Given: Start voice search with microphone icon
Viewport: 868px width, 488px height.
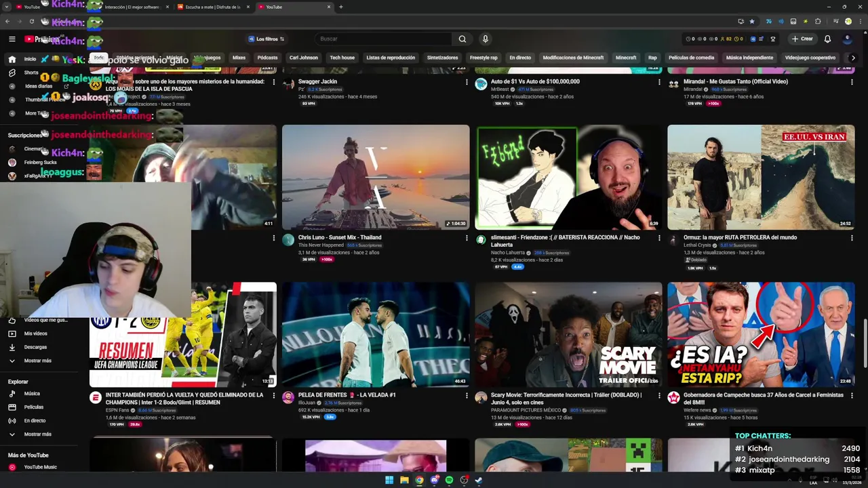Looking at the screenshot, I should click(485, 39).
